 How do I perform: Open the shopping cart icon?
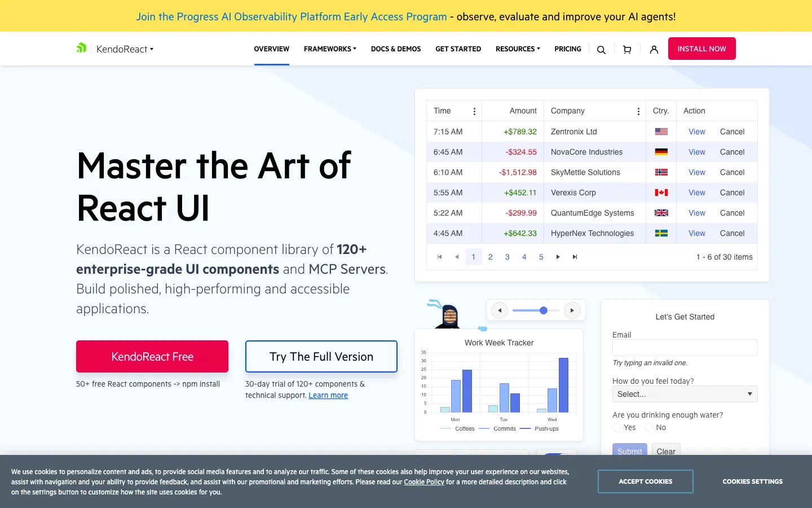tap(627, 50)
